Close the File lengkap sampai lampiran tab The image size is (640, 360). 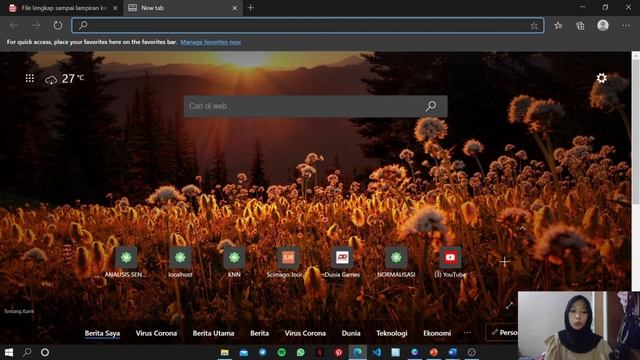click(115, 8)
